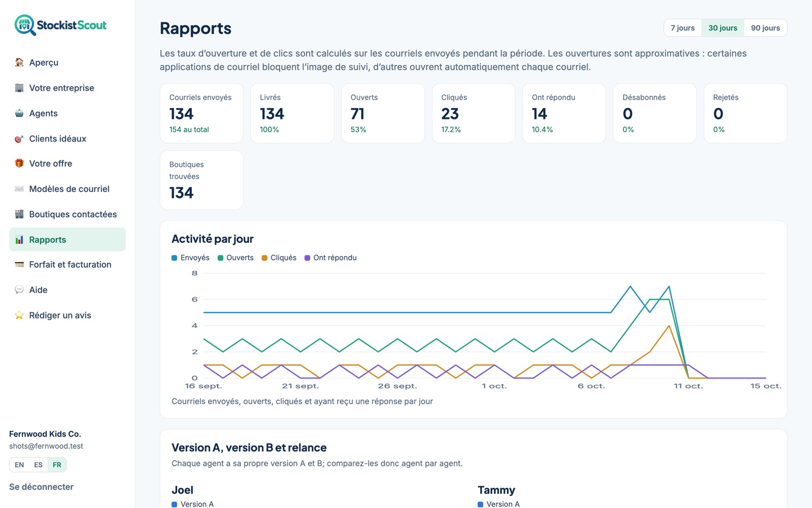Open the Agents section
The width and height of the screenshot is (812, 508).
tap(67, 113)
